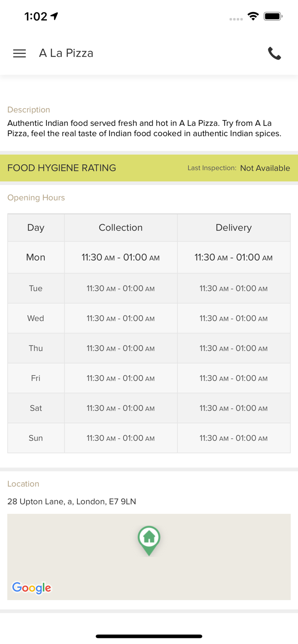This screenshot has height=644, width=298.
Task: Tap the 28 Upton Lane address
Action: 72,501
